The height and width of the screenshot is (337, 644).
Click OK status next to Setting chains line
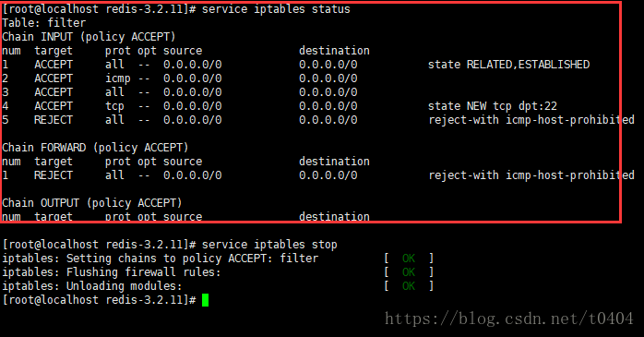tap(409, 259)
